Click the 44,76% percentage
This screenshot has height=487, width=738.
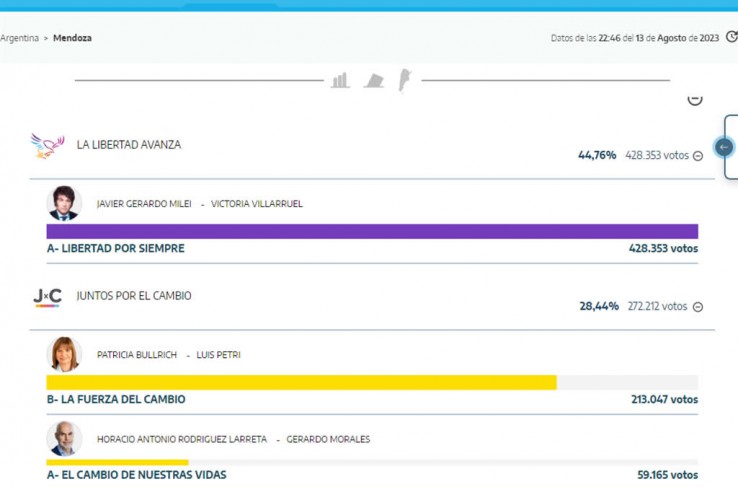click(597, 155)
